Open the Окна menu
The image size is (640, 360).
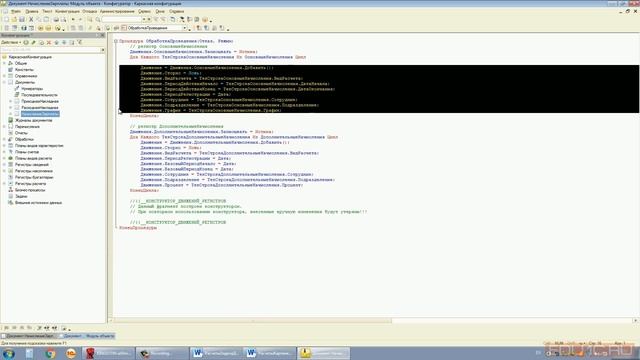click(x=160, y=11)
